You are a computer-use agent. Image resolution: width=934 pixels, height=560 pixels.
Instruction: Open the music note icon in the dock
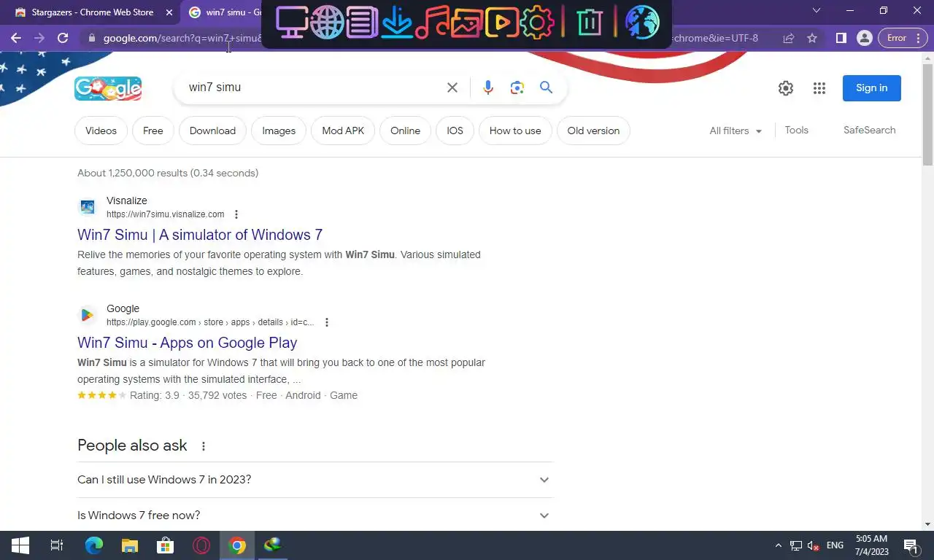click(432, 23)
